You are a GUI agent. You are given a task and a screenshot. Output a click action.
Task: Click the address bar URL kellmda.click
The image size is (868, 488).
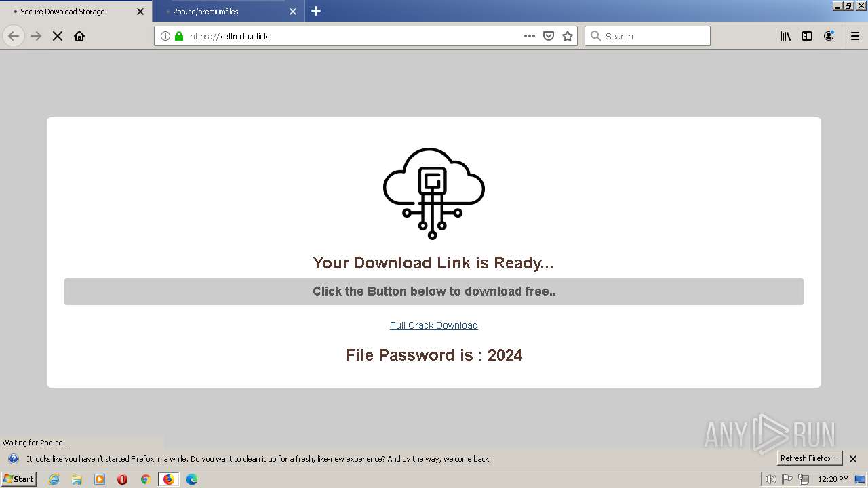(229, 36)
